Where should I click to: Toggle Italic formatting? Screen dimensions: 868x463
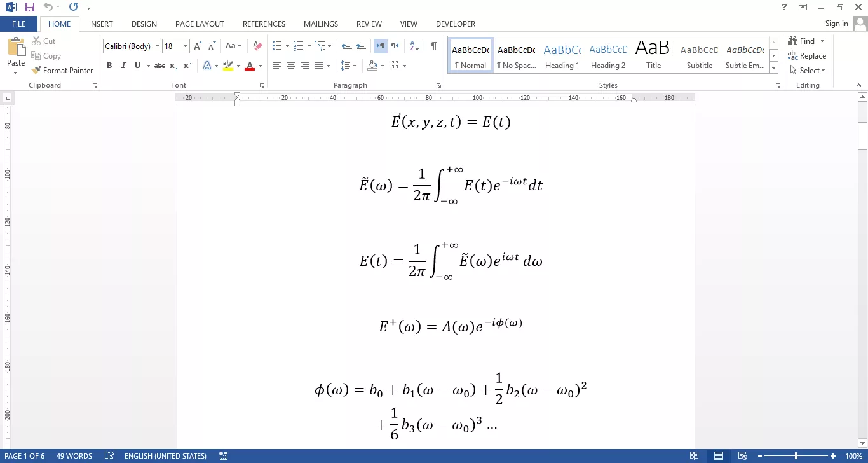[123, 66]
